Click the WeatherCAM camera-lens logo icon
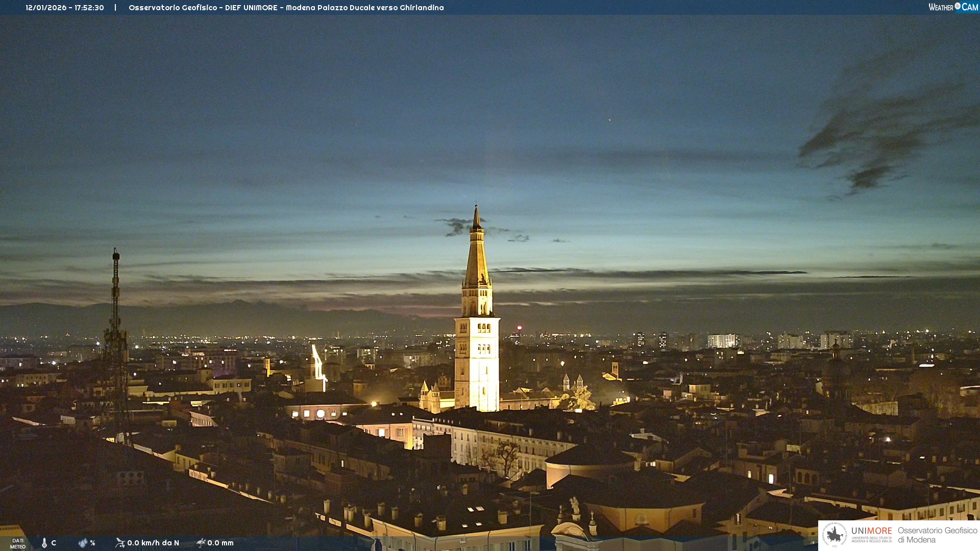 pos(958,6)
